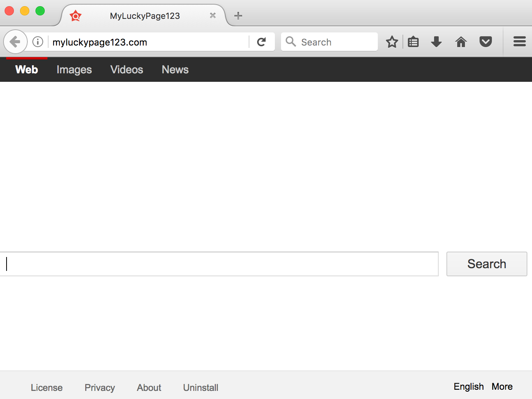Switch to the Images search tab

[x=74, y=70]
